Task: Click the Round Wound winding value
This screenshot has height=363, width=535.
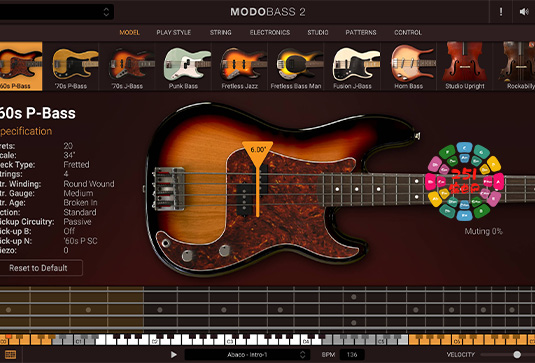Action: coord(89,184)
